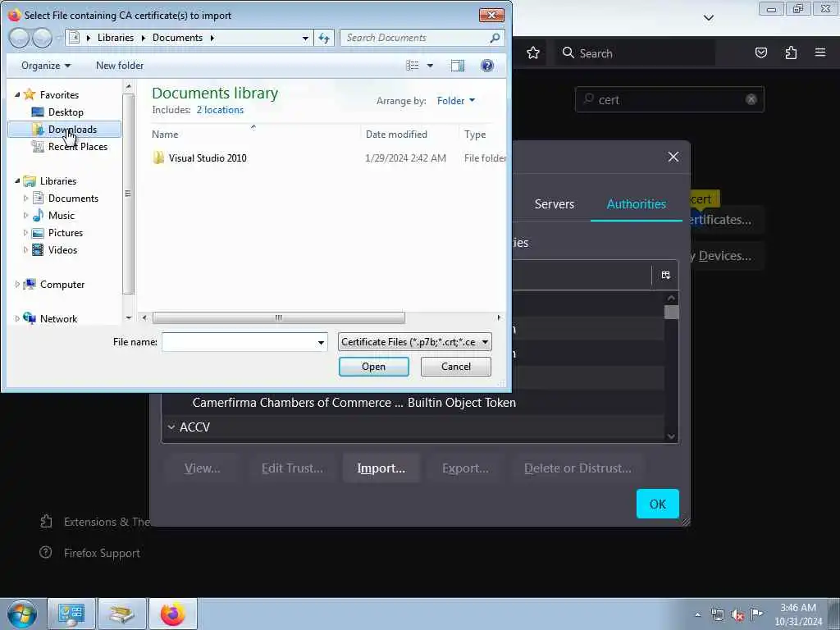Click the network tray icon
840x630 pixels.
[717, 614]
